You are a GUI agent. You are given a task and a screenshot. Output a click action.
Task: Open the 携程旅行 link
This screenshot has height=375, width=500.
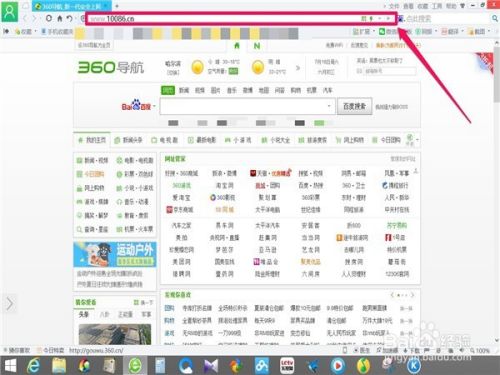396,185
